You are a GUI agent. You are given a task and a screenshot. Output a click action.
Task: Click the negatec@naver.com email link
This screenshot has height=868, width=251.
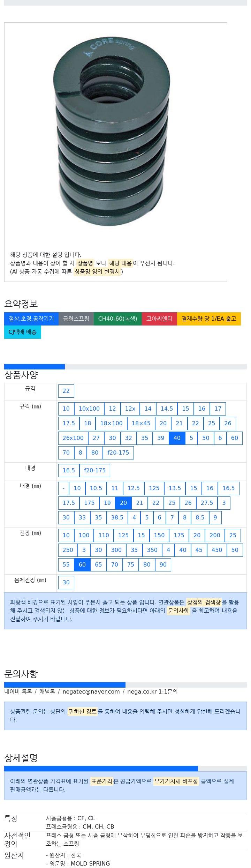[91, 691]
